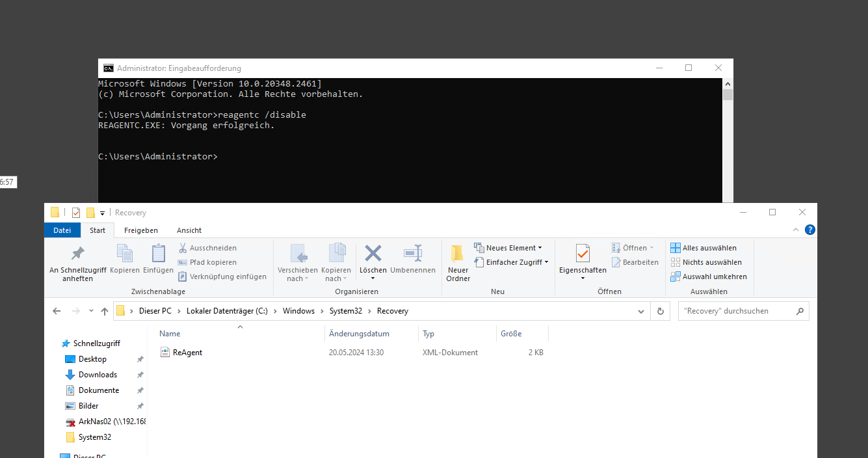This screenshot has width=868, height=458.
Task: Select Desktop in navigation pane
Action: (92, 359)
